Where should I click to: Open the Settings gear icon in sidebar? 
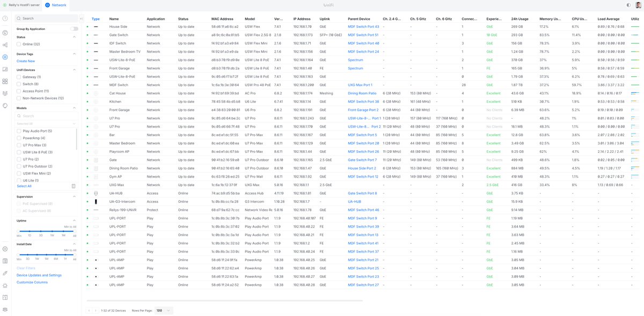(5, 249)
